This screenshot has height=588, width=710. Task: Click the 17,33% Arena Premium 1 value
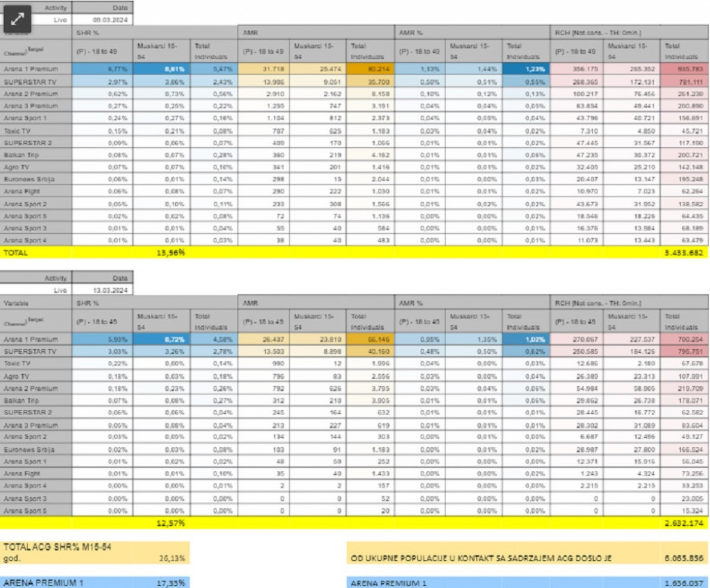pos(171,582)
